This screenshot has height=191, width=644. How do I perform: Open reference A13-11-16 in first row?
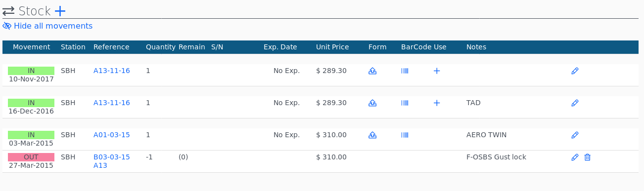112,71
